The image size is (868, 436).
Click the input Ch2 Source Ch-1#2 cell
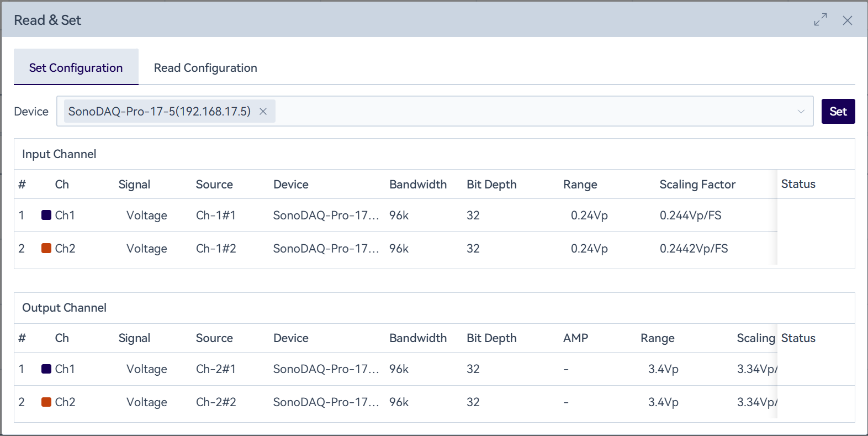click(x=216, y=249)
